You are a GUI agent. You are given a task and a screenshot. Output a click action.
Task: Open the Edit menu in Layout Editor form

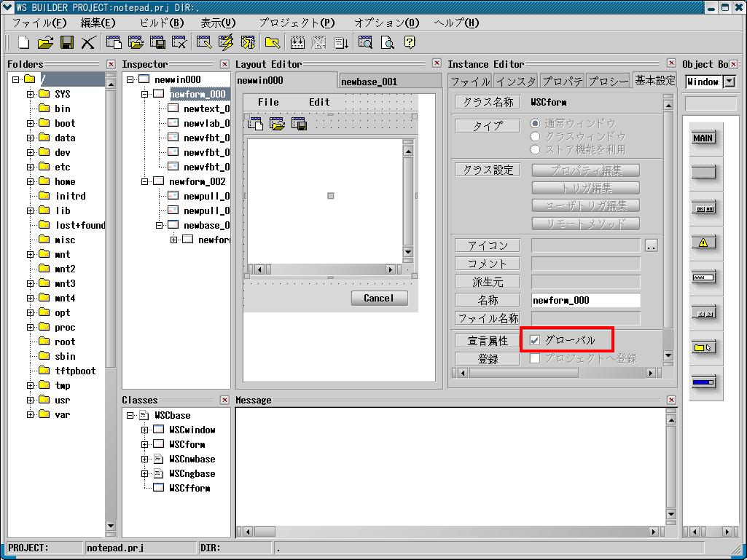pyautogui.click(x=319, y=102)
